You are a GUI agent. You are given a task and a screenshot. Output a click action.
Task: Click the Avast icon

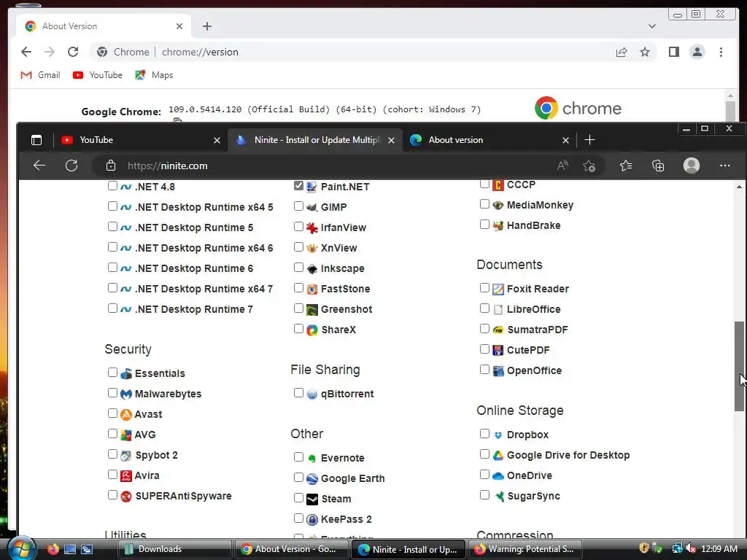coord(125,414)
